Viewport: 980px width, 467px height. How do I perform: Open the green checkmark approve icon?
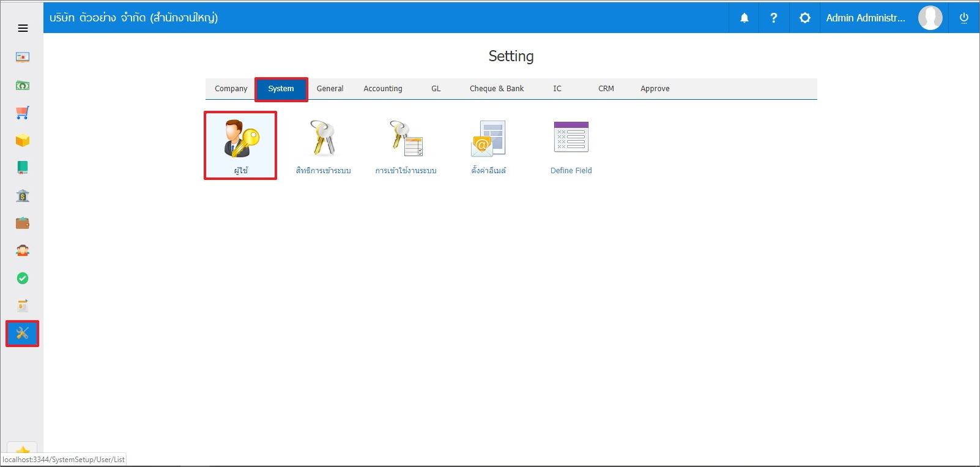click(x=23, y=278)
